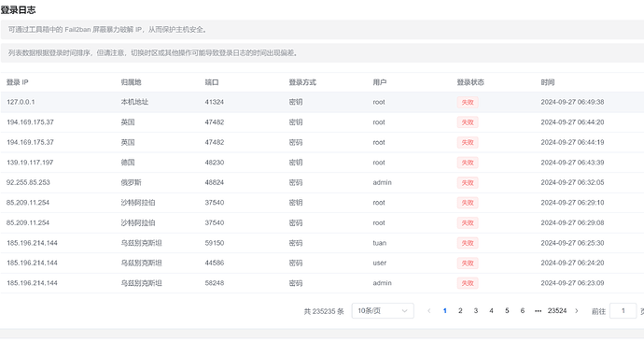
Task: Click timestamp 2024-09-27 06:44:19
Action: [x=572, y=142]
